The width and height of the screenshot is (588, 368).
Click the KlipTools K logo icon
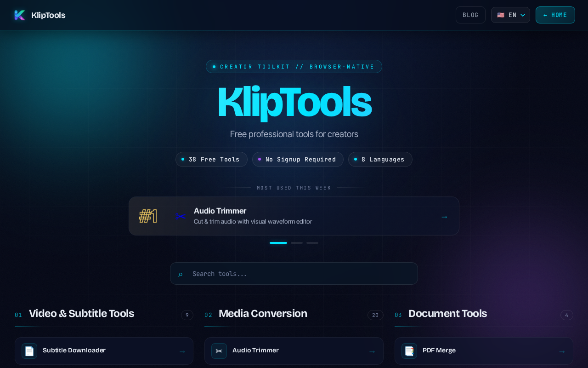coord(20,15)
